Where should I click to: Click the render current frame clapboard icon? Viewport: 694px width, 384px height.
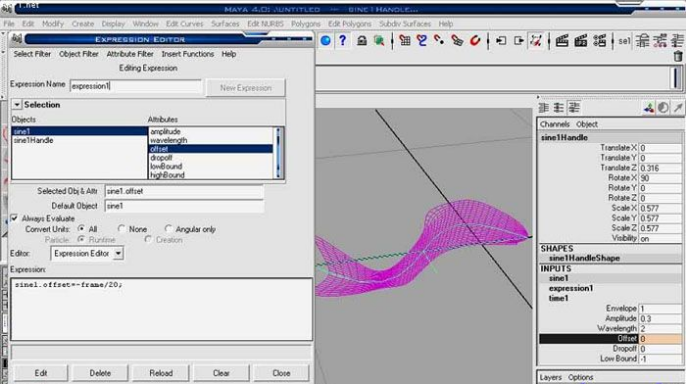coord(562,41)
